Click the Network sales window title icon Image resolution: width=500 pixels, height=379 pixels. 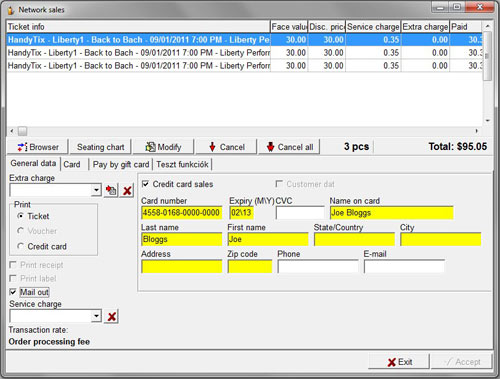(x=11, y=10)
